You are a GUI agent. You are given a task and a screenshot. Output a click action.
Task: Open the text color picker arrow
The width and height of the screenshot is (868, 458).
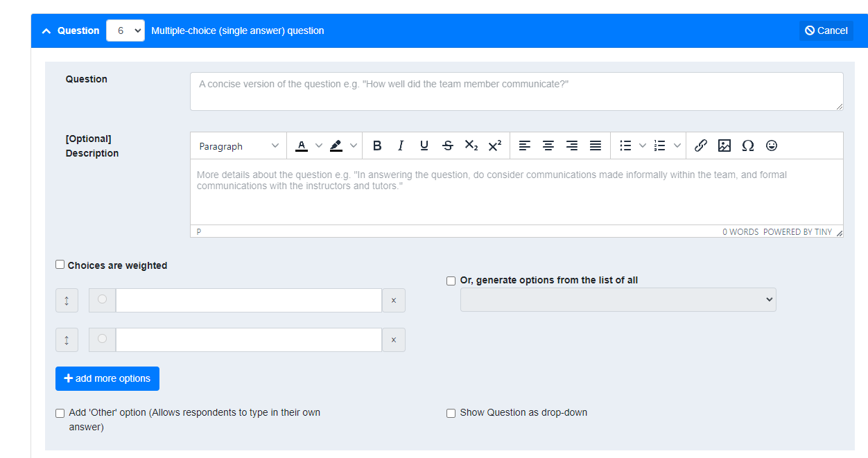coord(319,146)
